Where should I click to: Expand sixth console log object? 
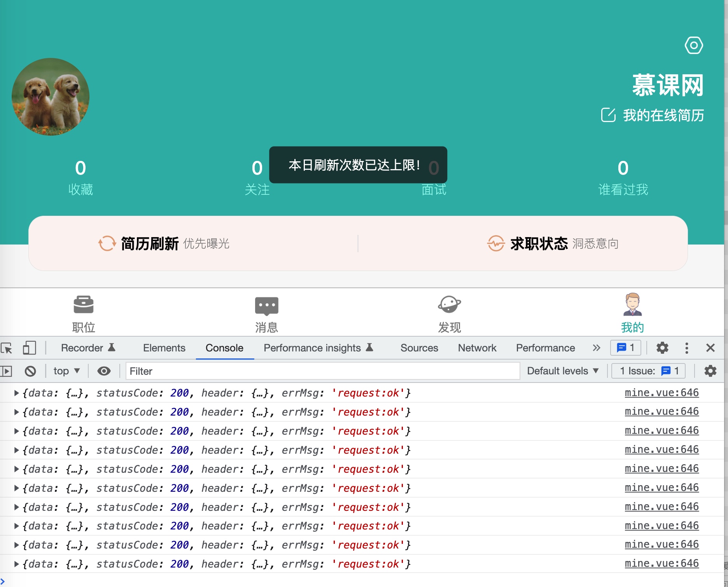point(16,488)
